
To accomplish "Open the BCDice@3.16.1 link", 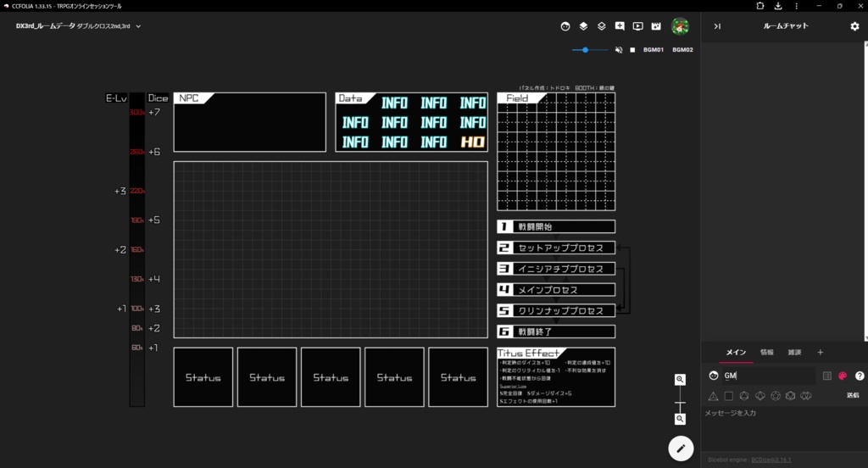I will tap(771, 460).
